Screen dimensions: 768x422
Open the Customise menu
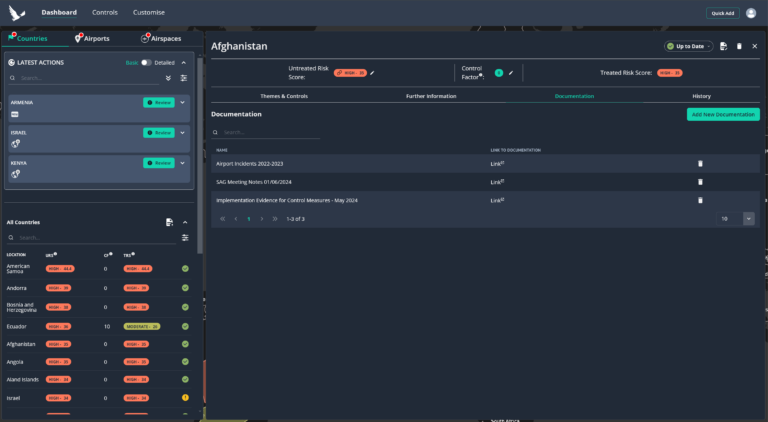click(149, 13)
